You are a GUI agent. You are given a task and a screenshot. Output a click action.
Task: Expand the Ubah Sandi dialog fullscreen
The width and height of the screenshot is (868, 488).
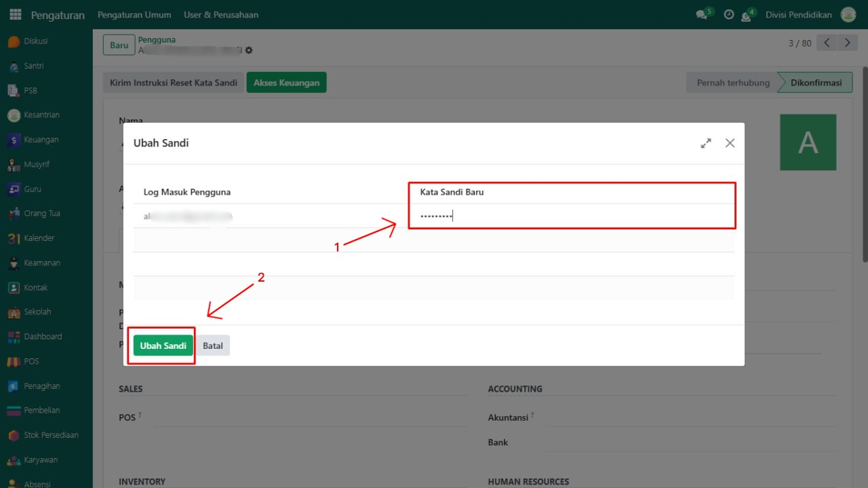pos(706,143)
